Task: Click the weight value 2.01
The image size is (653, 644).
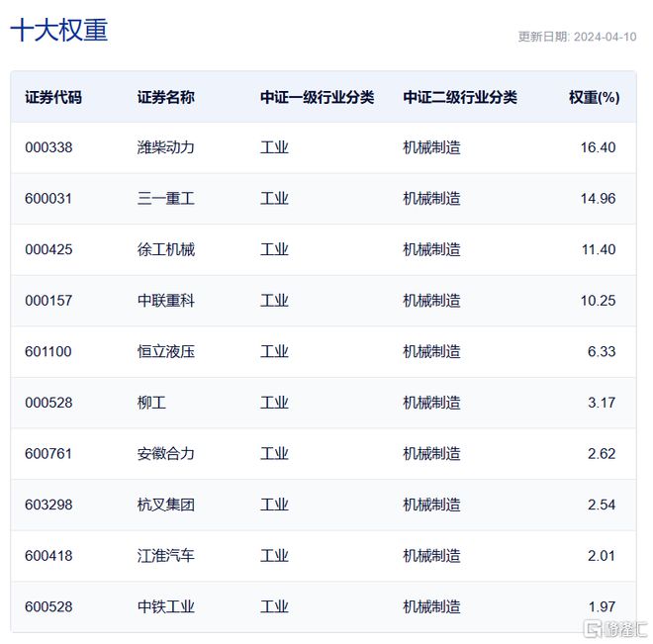Action: point(602,556)
